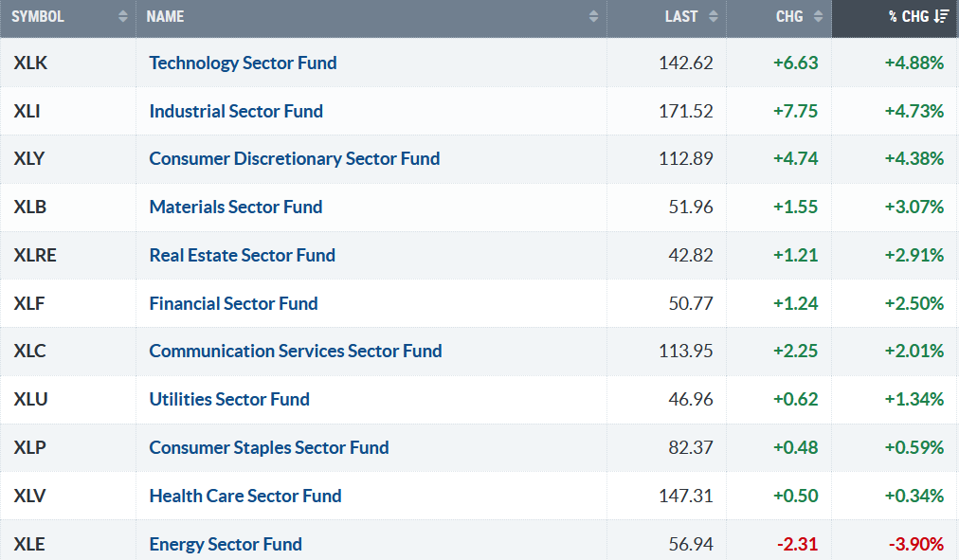Select Materials Sector Fund link

click(235, 207)
